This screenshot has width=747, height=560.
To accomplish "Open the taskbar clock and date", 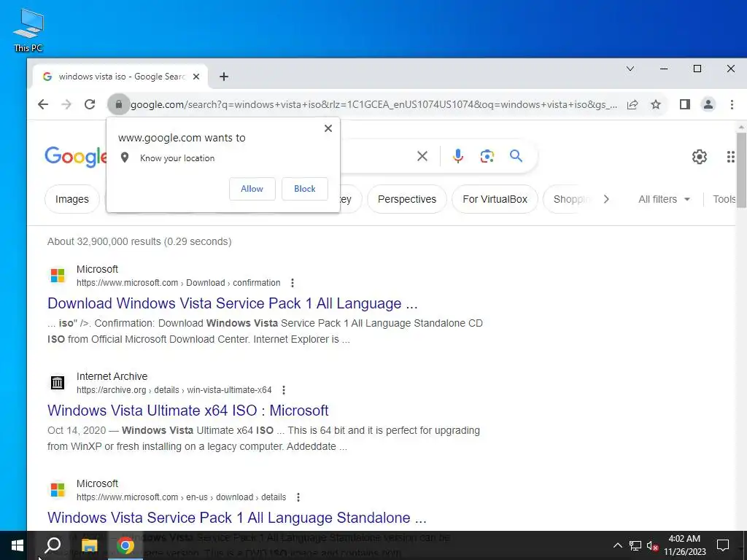I will (x=684, y=545).
